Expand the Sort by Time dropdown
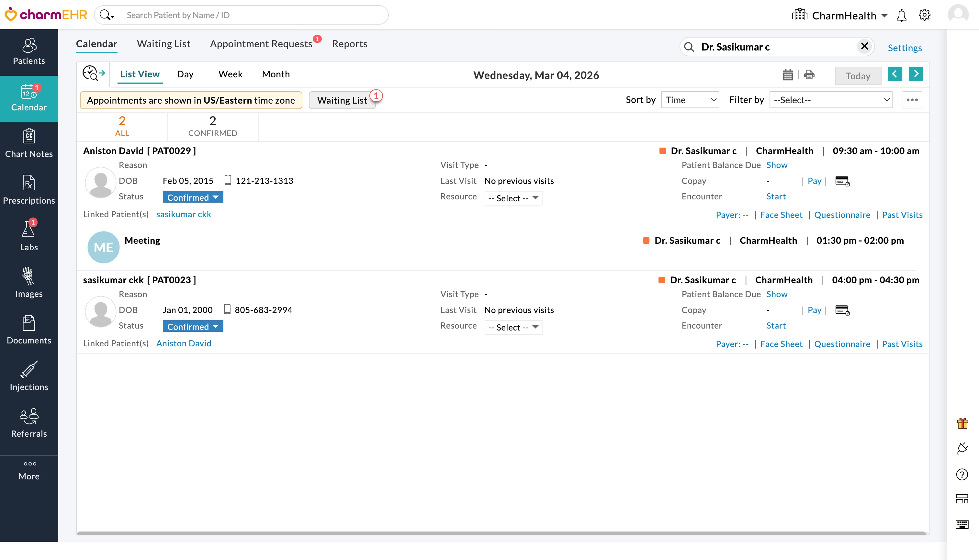 tap(690, 100)
